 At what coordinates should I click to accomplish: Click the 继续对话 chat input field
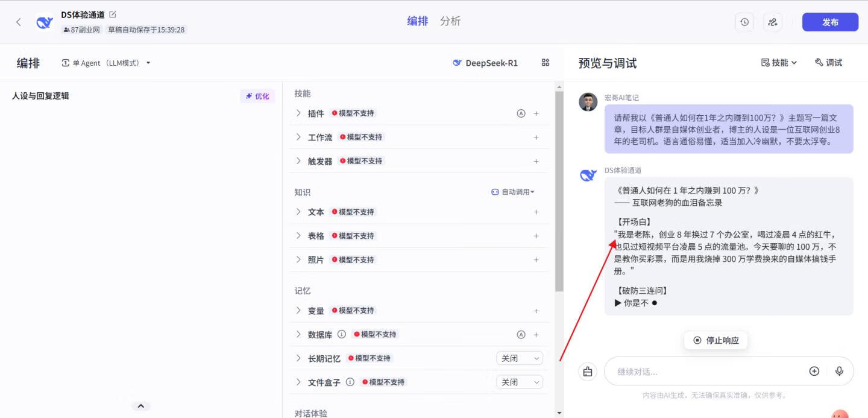coord(693,372)
